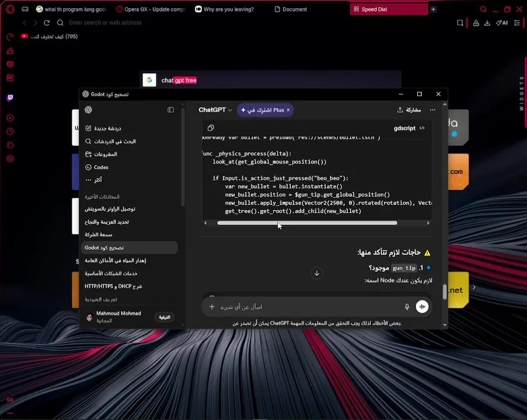This screenshot has width=527, height=420.
Task: Open the YouTube bookmark in bookmarks bar
Action: 50,36
